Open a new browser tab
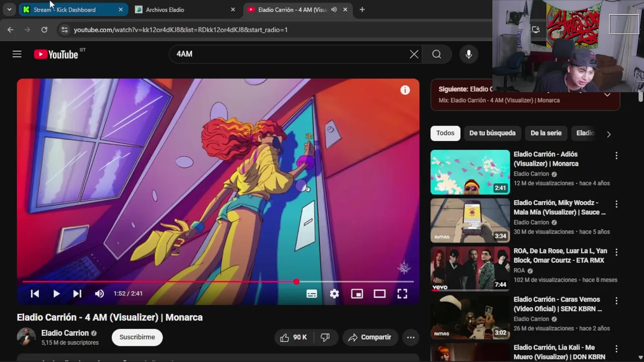Viewport: 644px width, 362px height. click(x=362, y=10)
